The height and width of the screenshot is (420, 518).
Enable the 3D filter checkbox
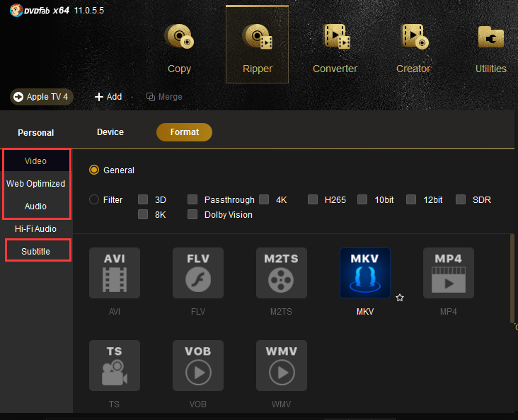[x=143, y=199]
